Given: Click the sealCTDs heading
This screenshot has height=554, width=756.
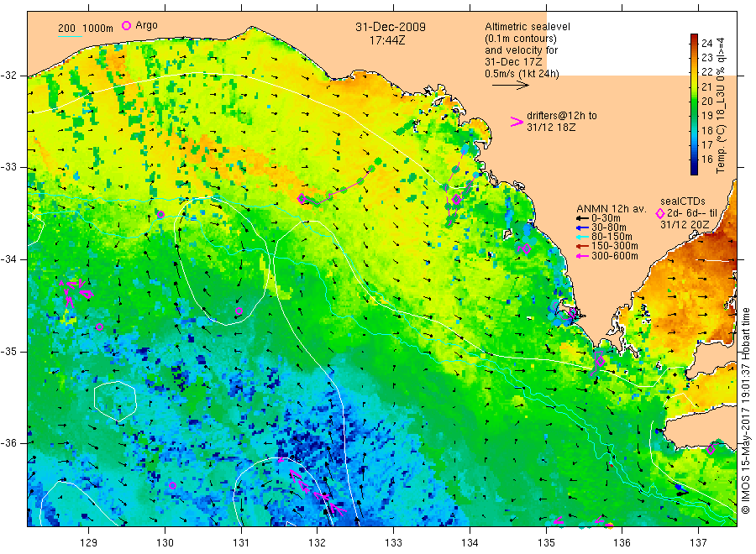Looking at the screenshot, I should point(683,201).
